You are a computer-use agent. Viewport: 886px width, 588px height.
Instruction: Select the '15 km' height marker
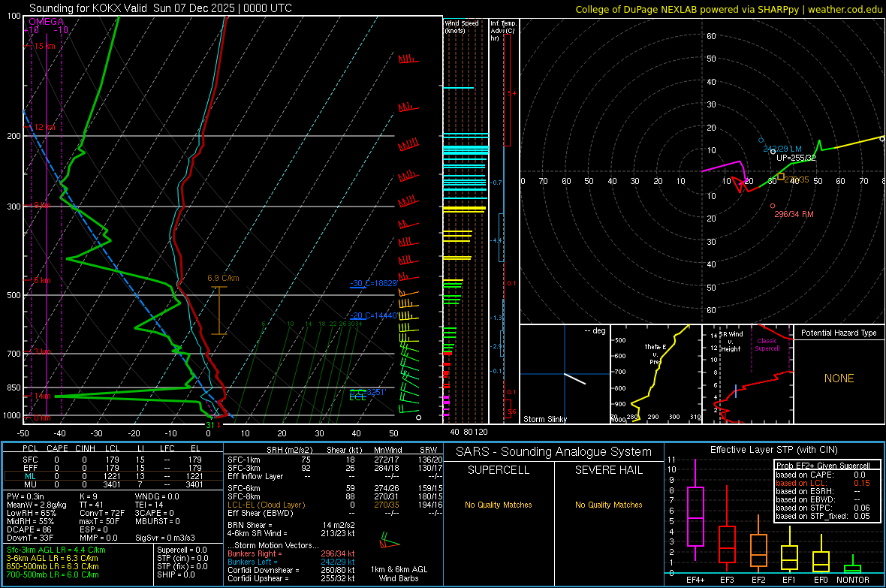point(44,46)
